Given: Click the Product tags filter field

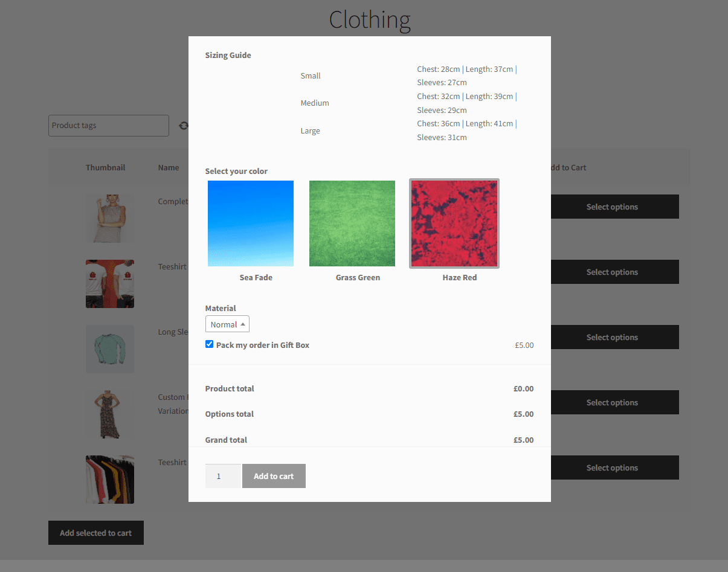Looking at the screenshot, I should [x=109, y=126].
